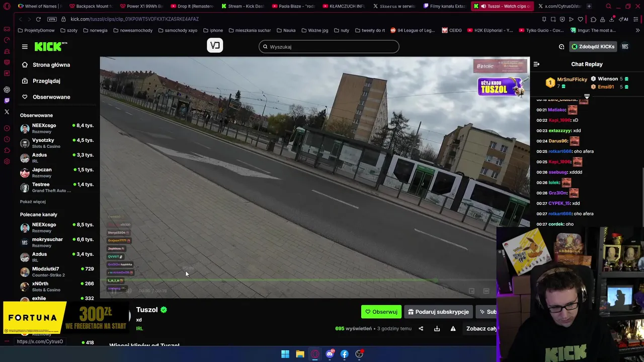Viewport: 644px width, 362px height.
Task: Click the Wyszukaj search field
Action: [329, 47]
